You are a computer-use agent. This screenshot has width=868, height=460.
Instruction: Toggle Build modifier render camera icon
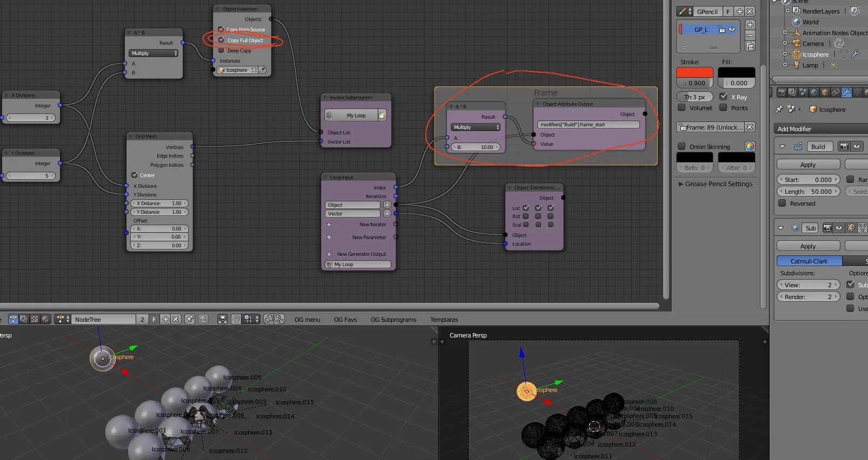click(844, 146)
